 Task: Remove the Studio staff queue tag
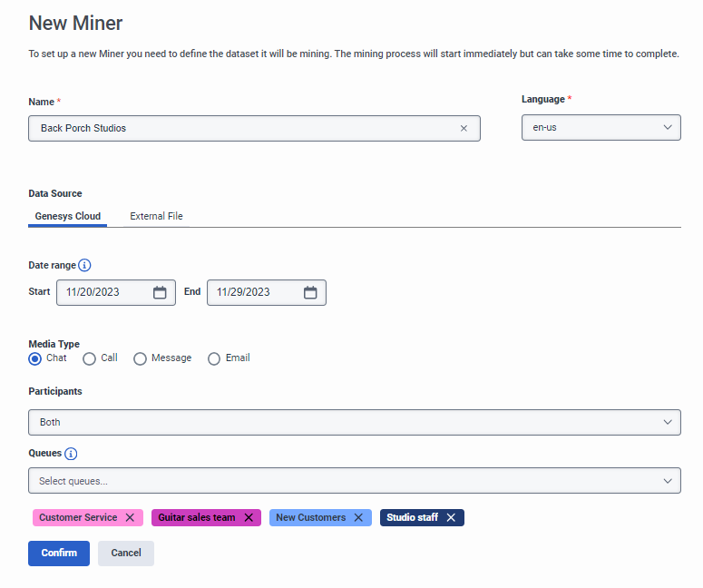tap(451, 517)
